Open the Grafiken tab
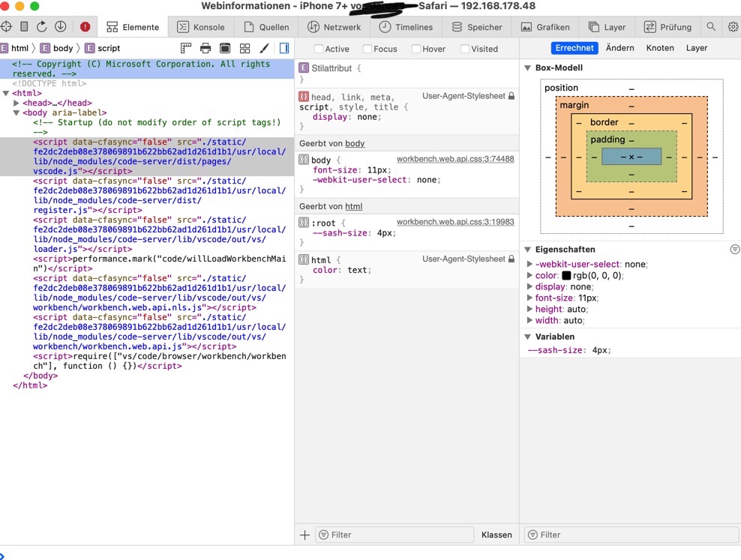This screenshot has width=741, height=560. tap(545, 27)
